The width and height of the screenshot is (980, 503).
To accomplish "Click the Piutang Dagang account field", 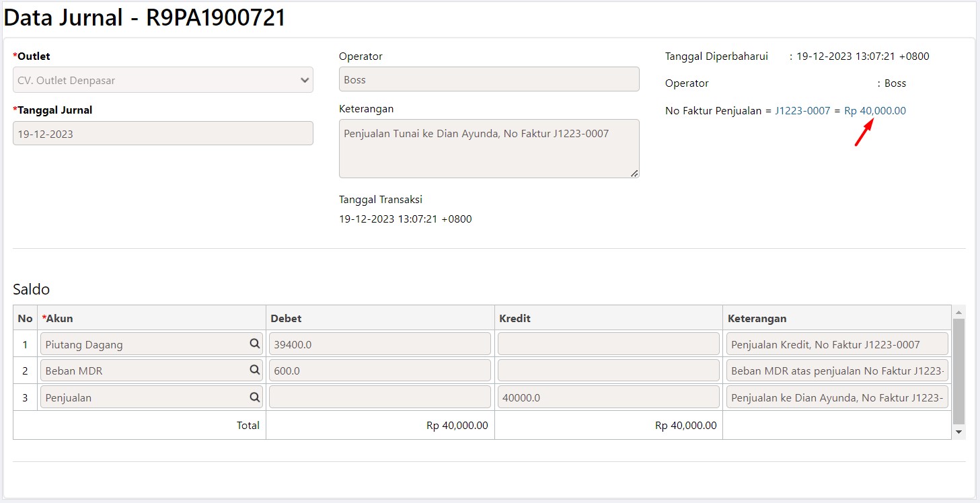I will (145, 344).
